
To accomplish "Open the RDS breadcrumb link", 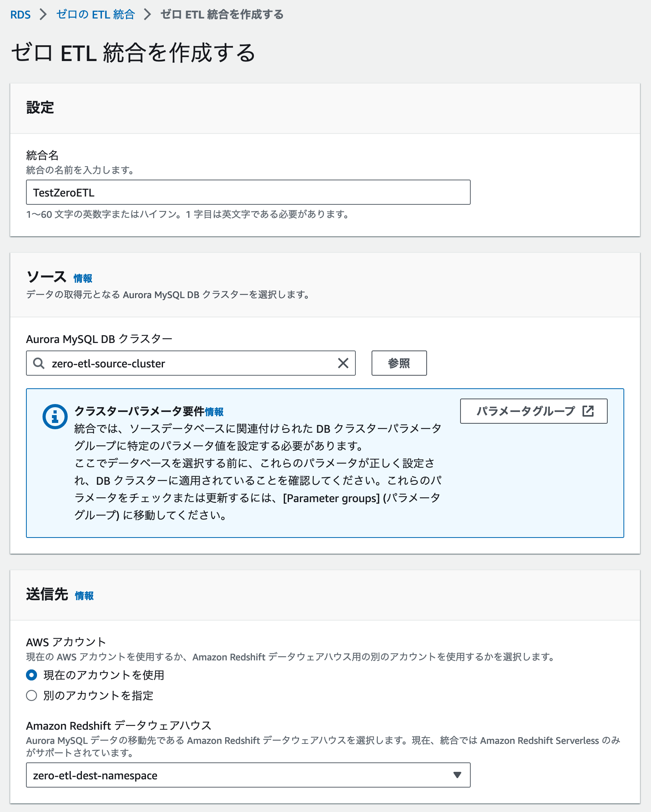I will (20, 15).
